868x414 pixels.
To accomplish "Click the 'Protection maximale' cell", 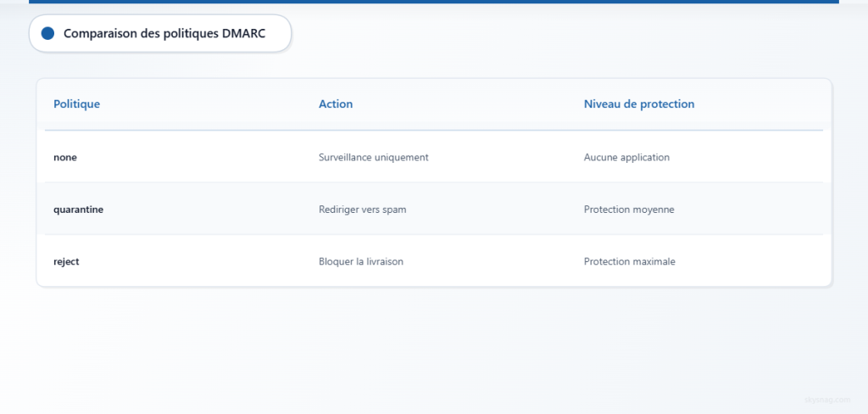I will [630, 261].
